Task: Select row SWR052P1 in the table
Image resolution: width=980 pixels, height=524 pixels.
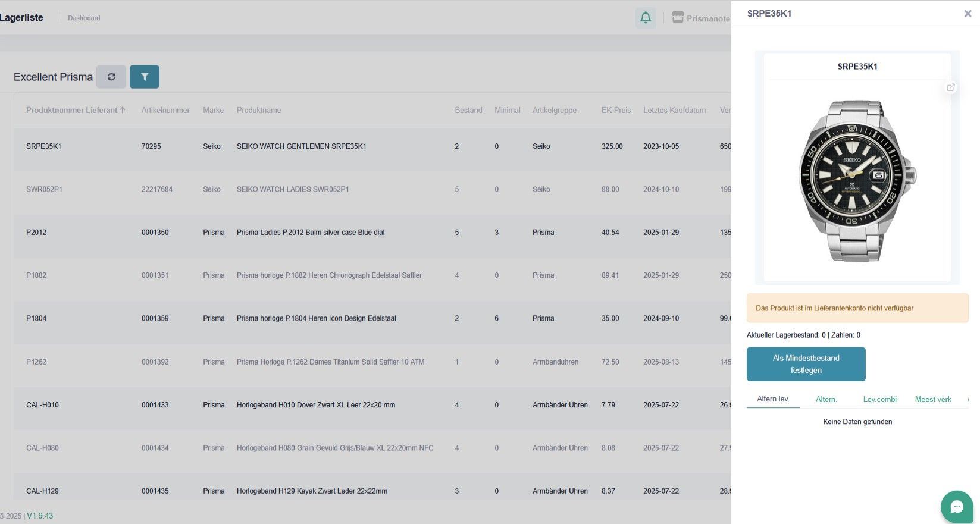Action: pos(372,189)
